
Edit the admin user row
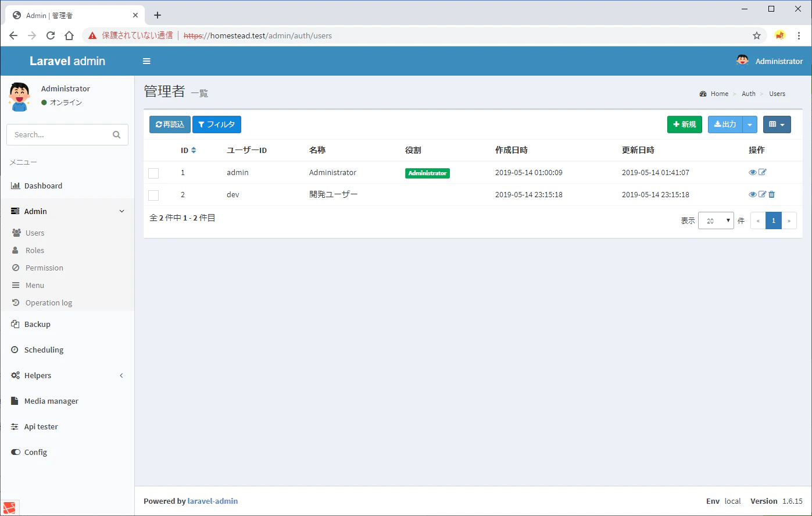(763, 172)
